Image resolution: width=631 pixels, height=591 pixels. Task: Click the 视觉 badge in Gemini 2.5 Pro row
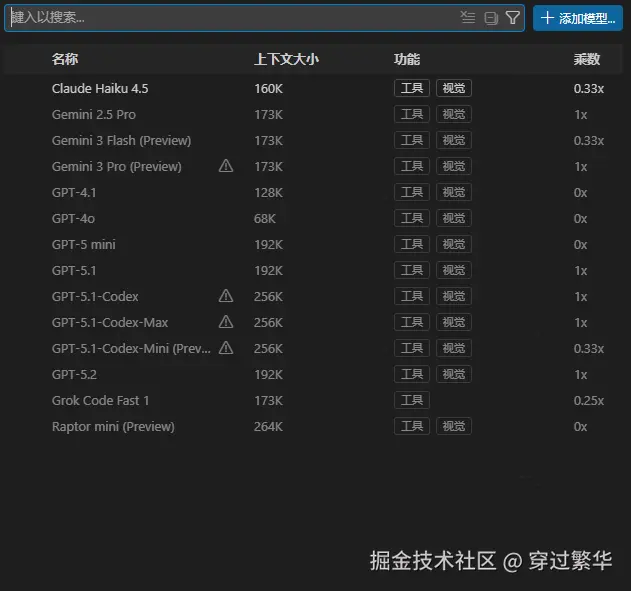point(454,114)
